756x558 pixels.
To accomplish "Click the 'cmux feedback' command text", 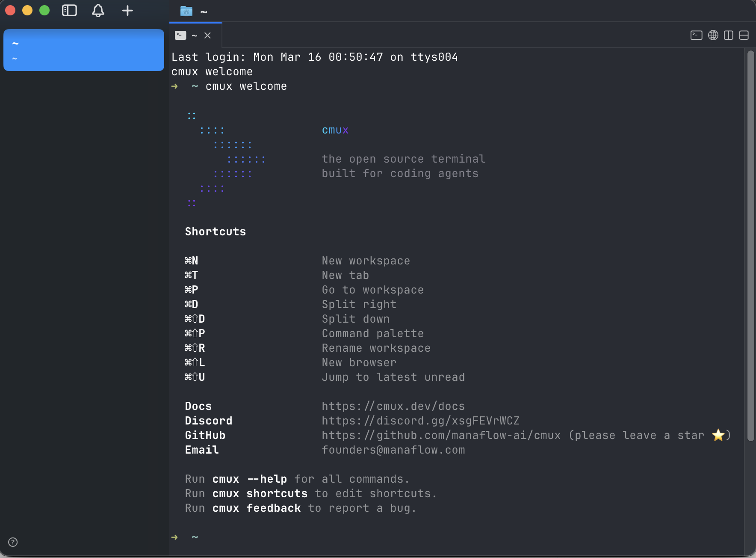I will [x=257, y=508].
